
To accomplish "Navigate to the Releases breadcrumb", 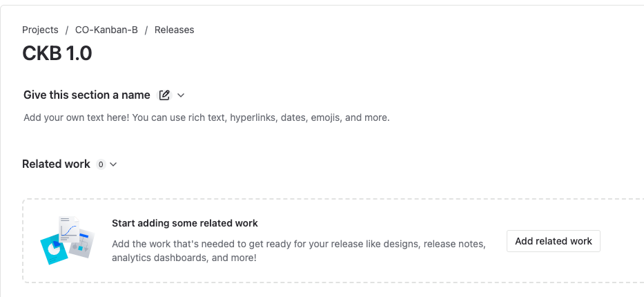I will point(174,30).
